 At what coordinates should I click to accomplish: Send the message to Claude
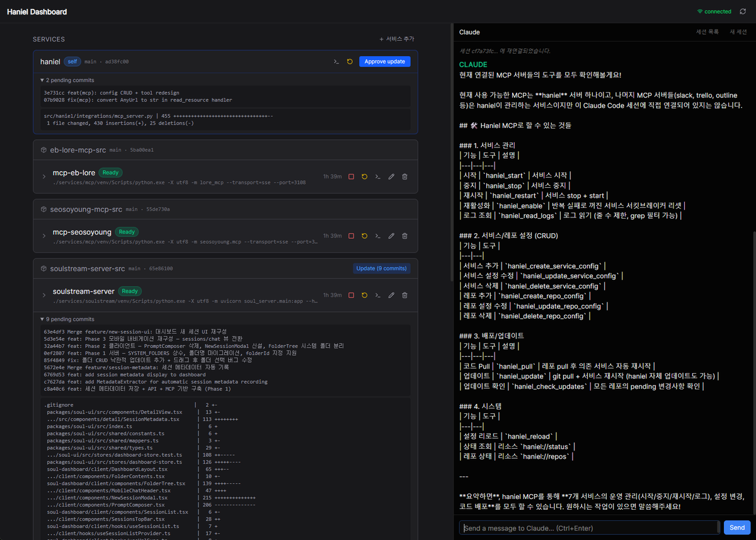coord(736,527)
